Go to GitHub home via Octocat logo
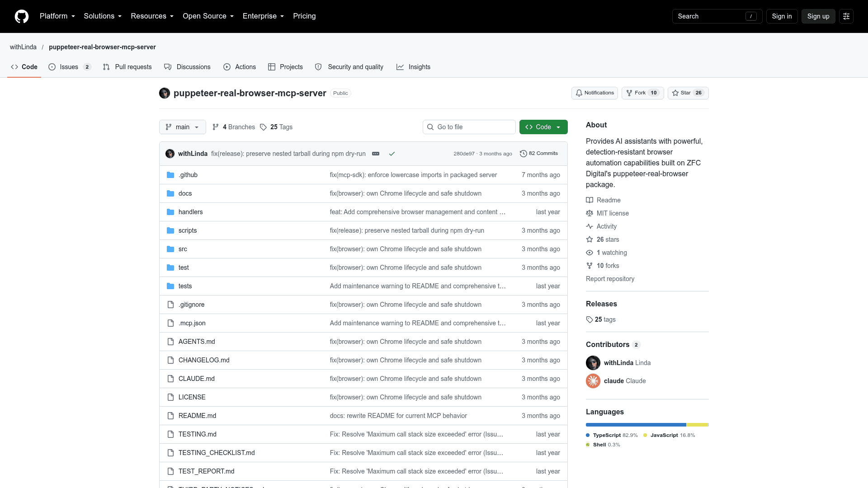The image size is (868, 488). [22, 16]
